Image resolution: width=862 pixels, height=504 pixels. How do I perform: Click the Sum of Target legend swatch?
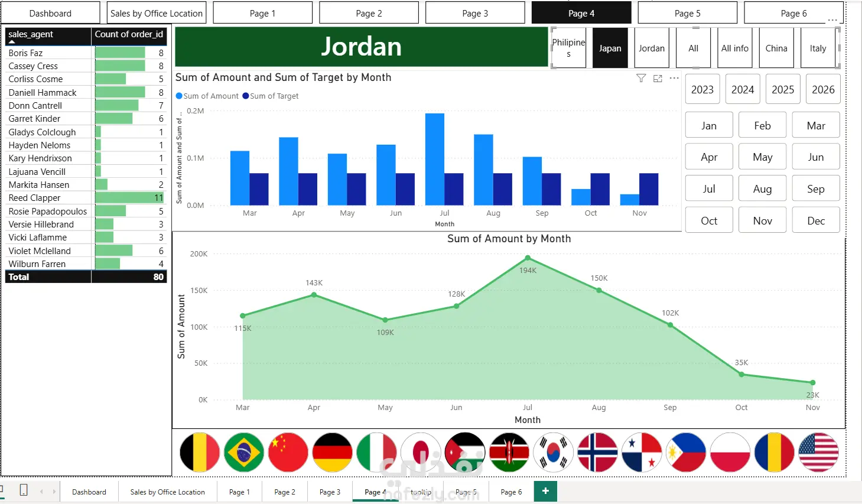tap(245, 96)
